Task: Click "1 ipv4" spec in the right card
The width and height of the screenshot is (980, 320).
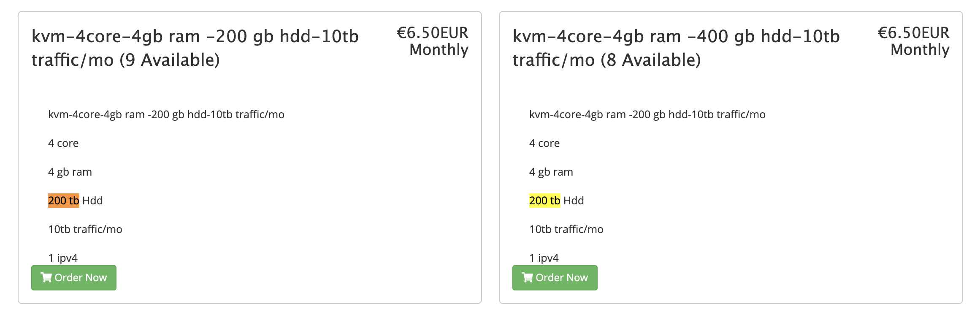Action: (544, 258)
